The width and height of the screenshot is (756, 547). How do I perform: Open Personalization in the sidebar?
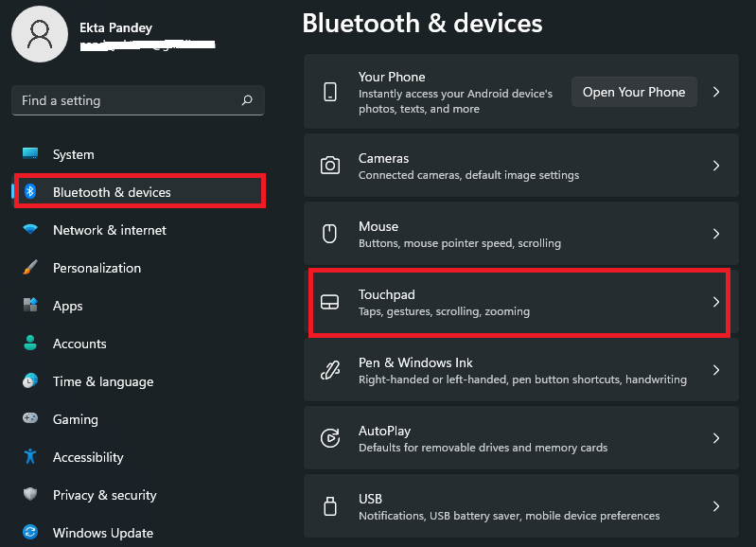tap(97, 268)
